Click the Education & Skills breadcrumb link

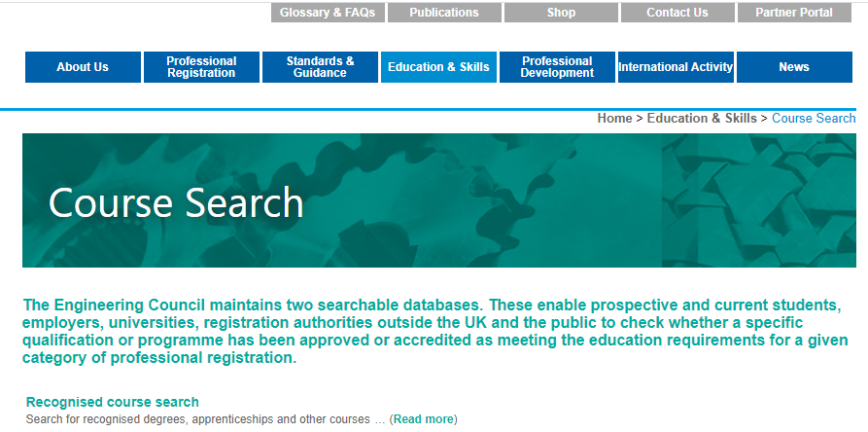[x=702, y=119]
